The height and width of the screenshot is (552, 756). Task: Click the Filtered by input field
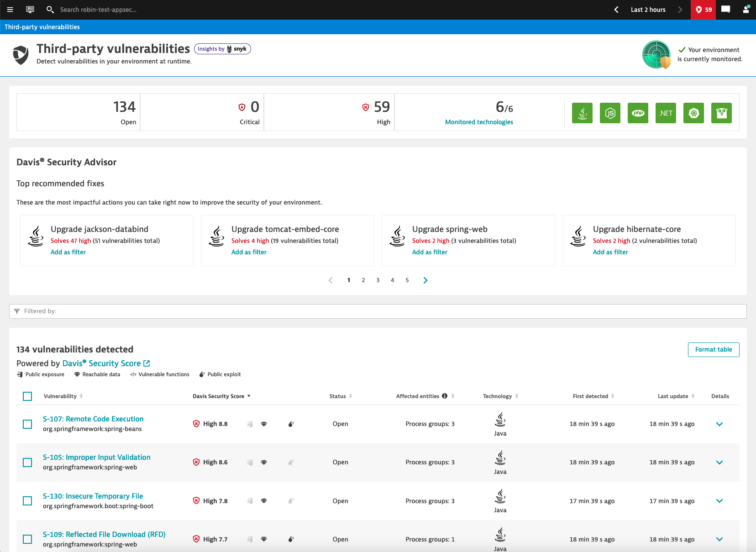(378, 311)
